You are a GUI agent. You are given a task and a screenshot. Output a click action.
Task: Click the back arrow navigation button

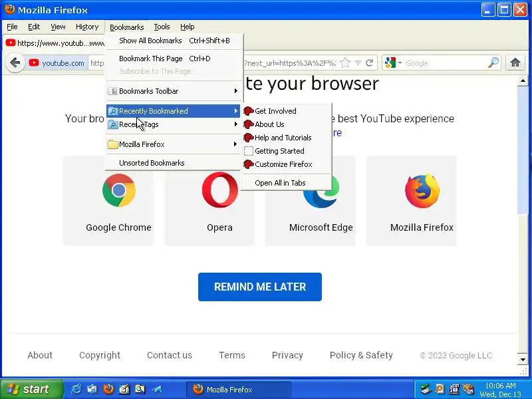pyautogui.click(x=15, y=63)
